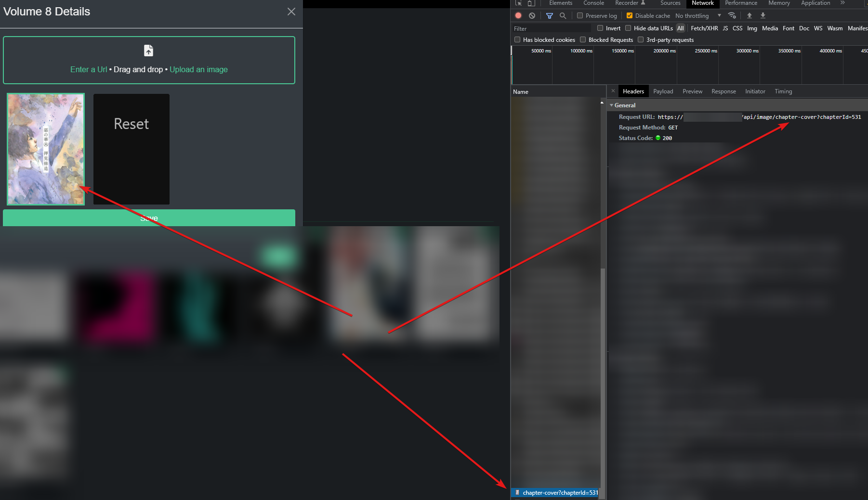
Task: Select the chapter-cover?chapterId=531 request row
Action: pyautogui.click(x=556, y=493)
